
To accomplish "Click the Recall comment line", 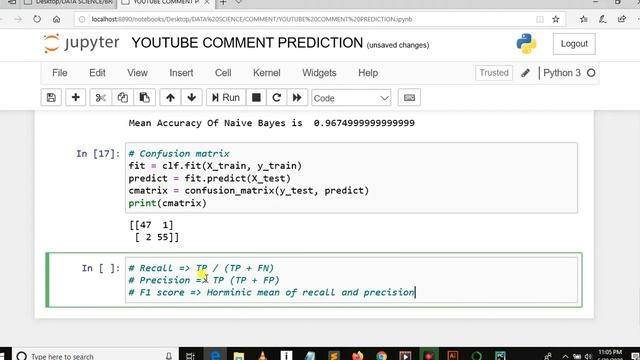I will 201,268.
